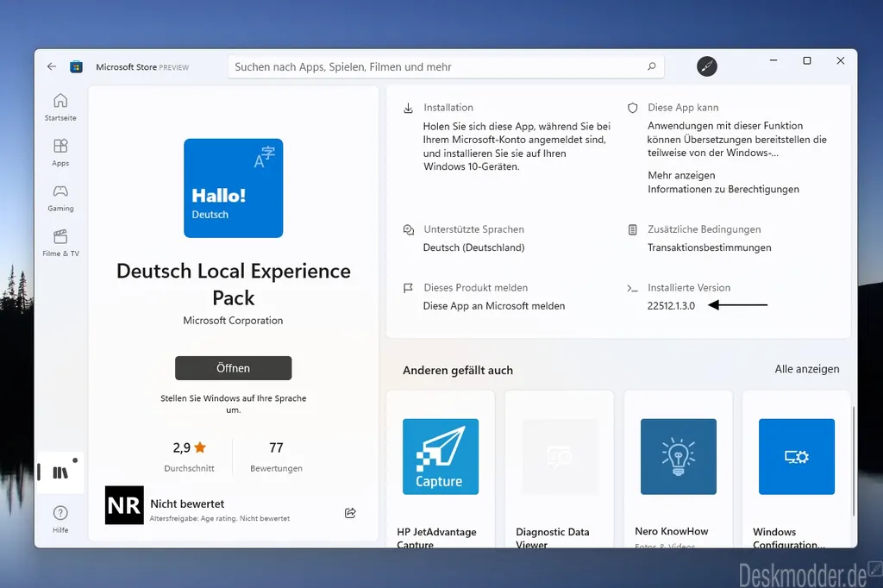
Task: Open Diagnostic Data Viewer app tile
Action: [x=559, y=469]
